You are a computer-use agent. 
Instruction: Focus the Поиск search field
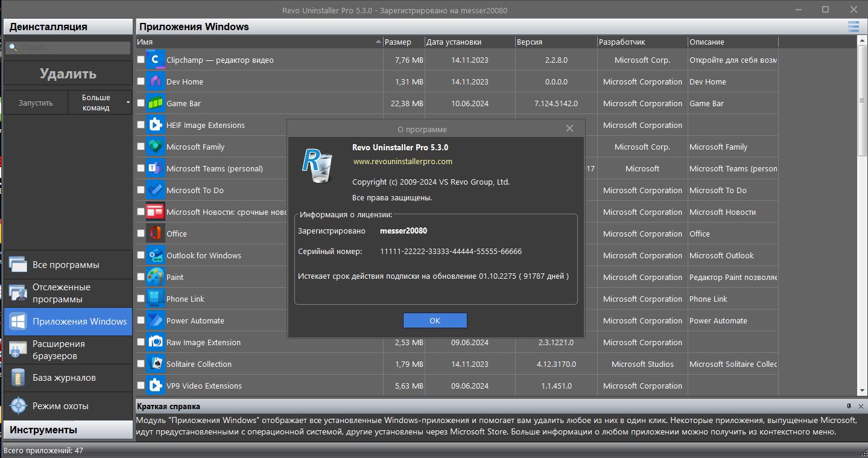point(68,47)
